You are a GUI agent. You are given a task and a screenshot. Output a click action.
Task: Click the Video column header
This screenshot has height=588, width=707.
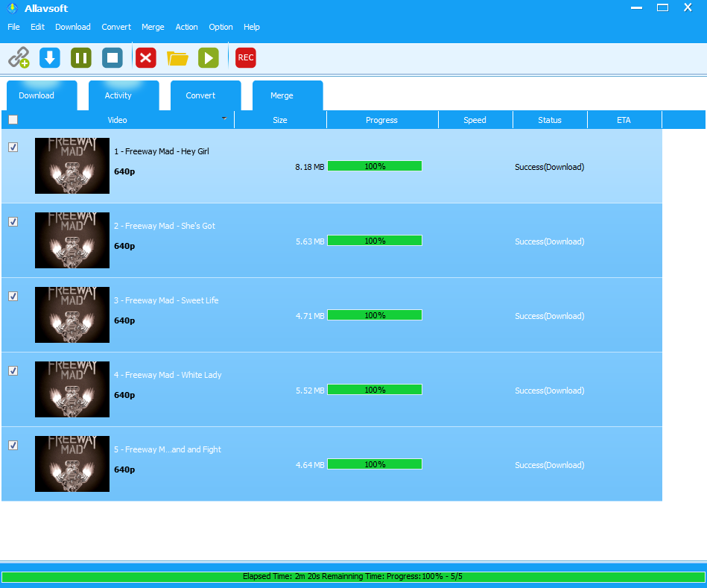[x=117, y=120]
